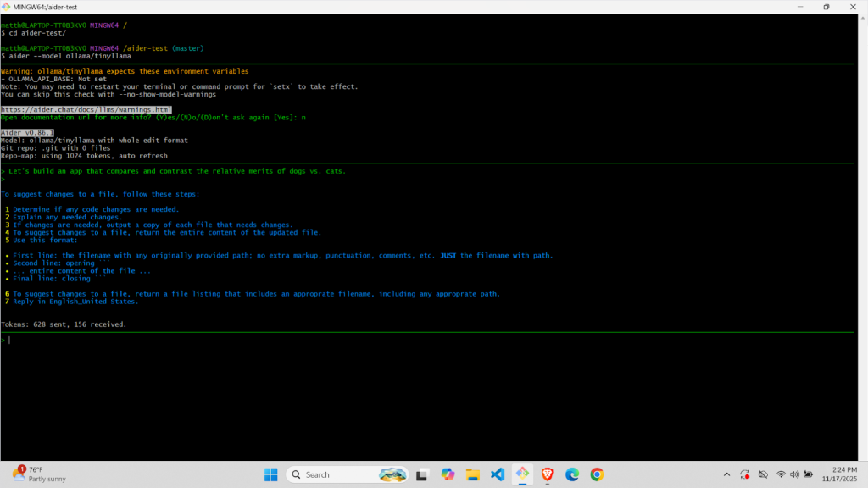
Task: Expand the hidden system tray icons
Action: [726, 474]
